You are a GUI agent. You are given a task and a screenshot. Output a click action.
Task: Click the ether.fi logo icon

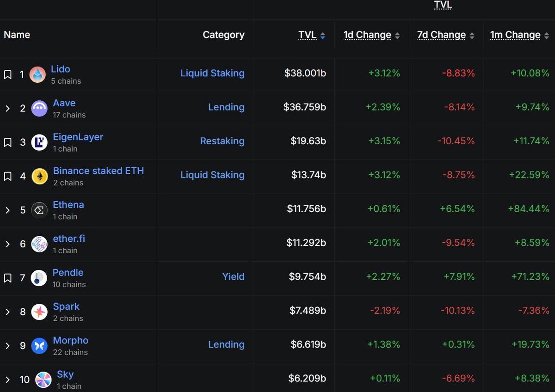(x=39, y=244)
